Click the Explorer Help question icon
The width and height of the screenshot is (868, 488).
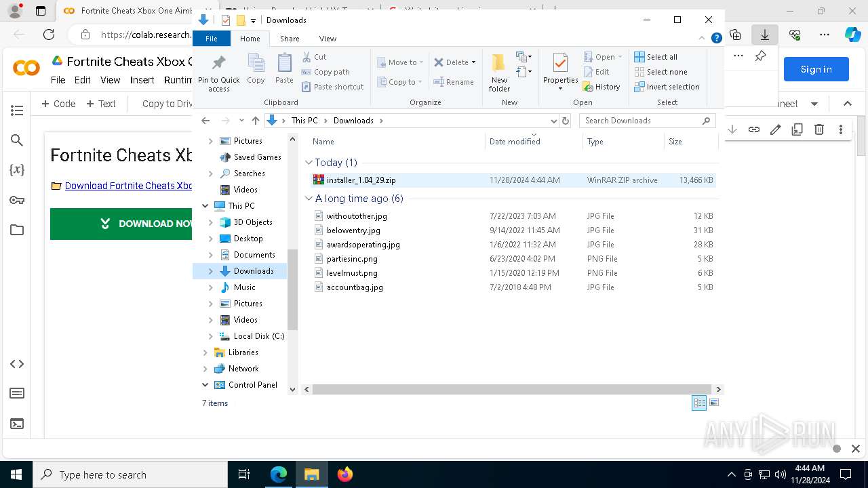tap(716, 39)
